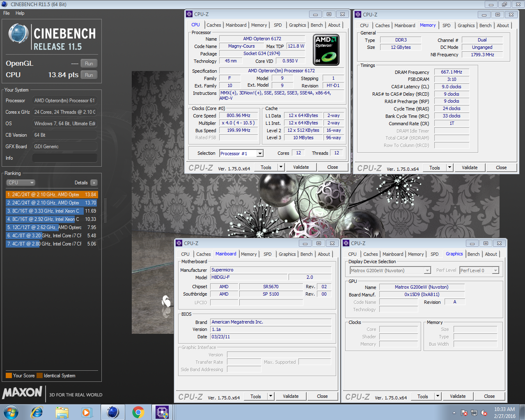
Task: Click the Your Score legend swatch
Action: click(9, 375)
